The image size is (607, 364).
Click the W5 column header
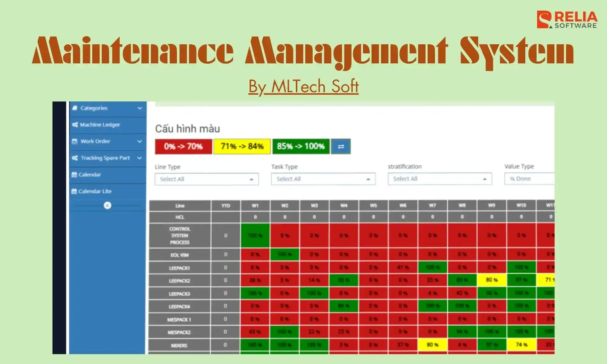click(x=374, y=206)
